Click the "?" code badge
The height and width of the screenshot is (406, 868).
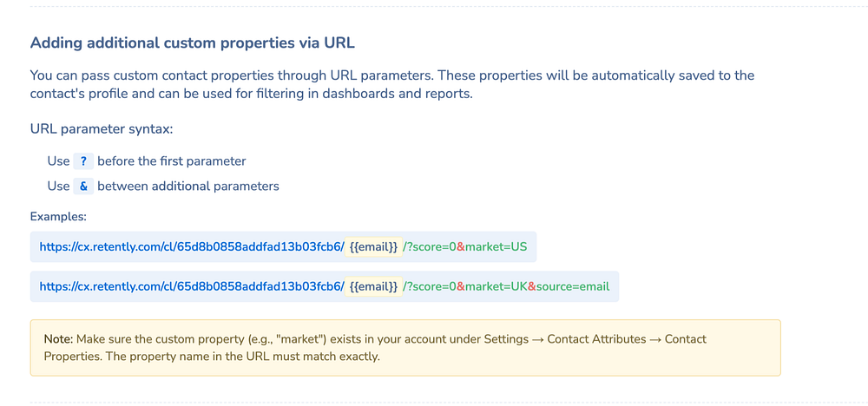pyautogui.click(x=83, y=161)
